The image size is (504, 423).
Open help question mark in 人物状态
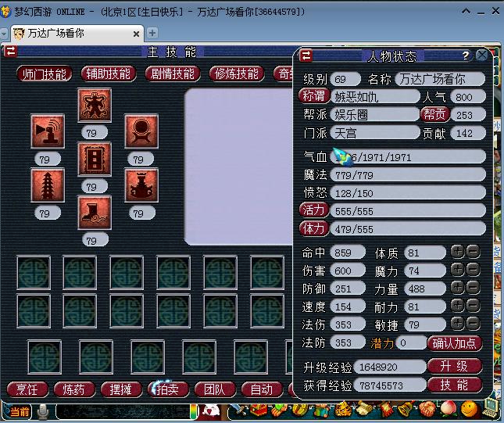tap(466, 56)
